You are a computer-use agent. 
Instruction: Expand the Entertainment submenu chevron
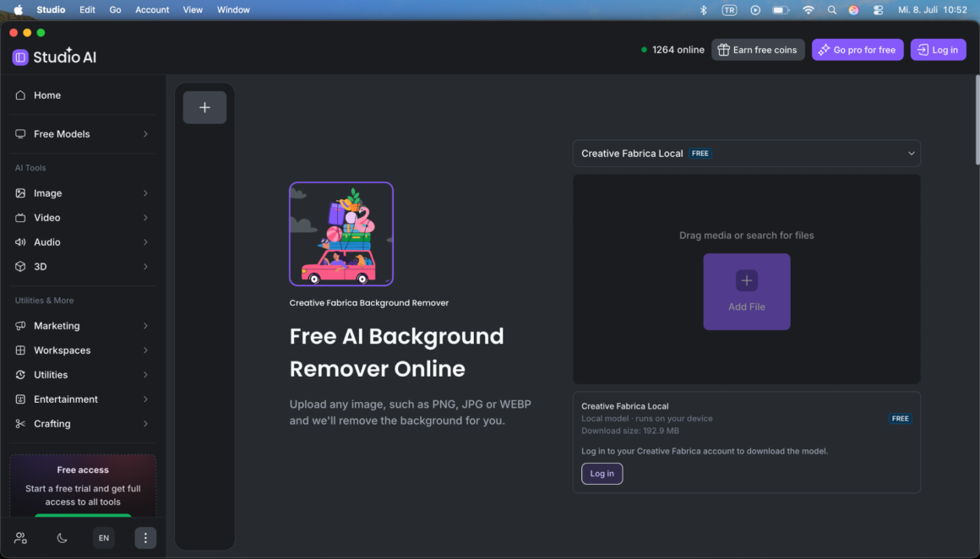pos(145,399)
